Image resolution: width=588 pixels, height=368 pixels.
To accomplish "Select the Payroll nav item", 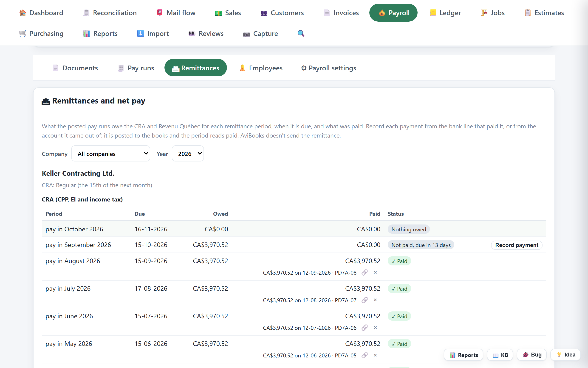I will coord(393,13).
